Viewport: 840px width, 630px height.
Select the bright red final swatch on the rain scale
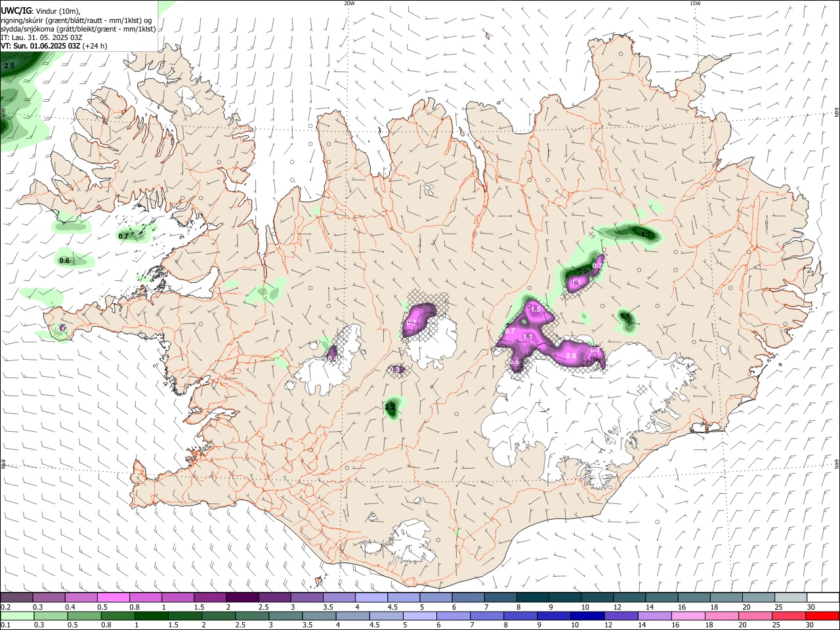click(822, 616)
